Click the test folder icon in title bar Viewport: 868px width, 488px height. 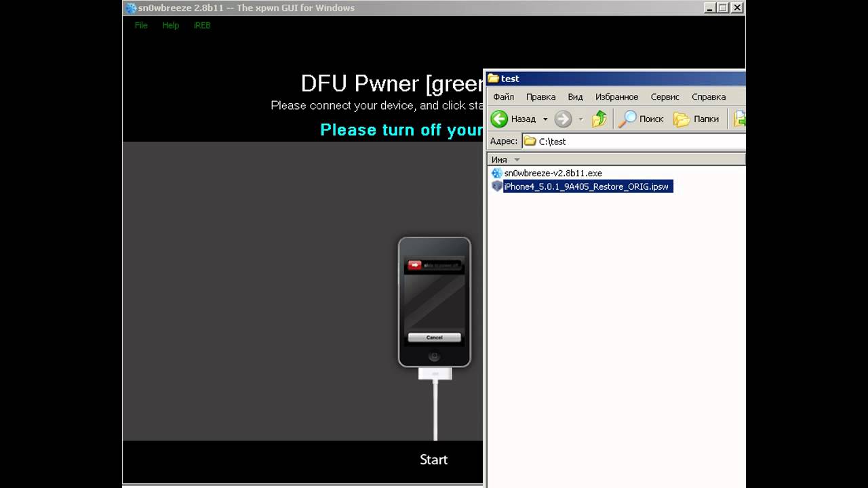(493, 79)
